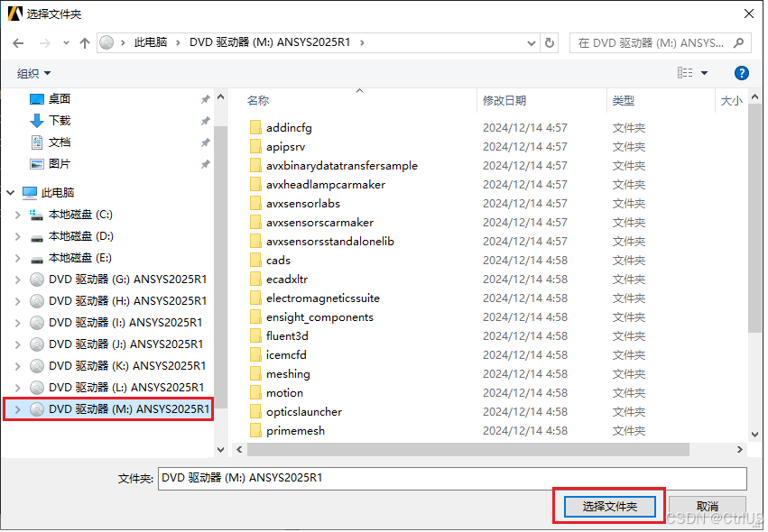Cancel the dialog with 取消
This screenshot has height=532, width=768.
[708, 507]
